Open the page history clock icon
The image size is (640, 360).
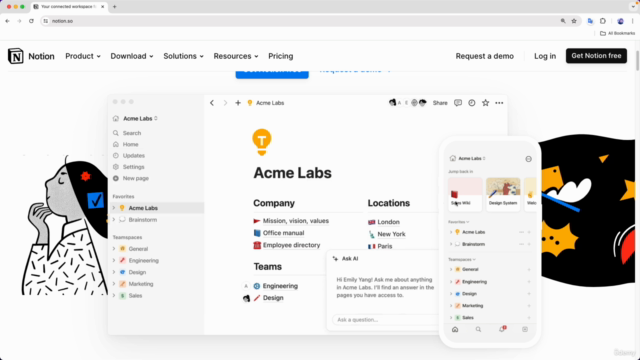point(471,103)
